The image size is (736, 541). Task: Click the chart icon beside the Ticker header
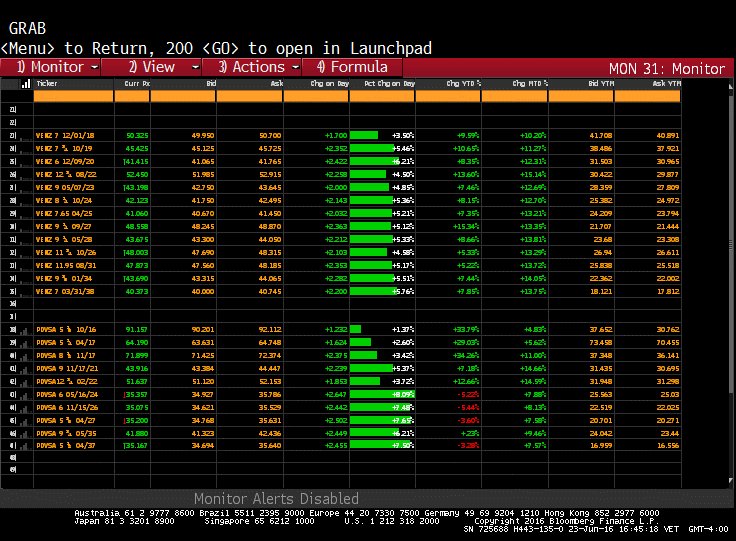pyautogui.click(x=26, y=84)
